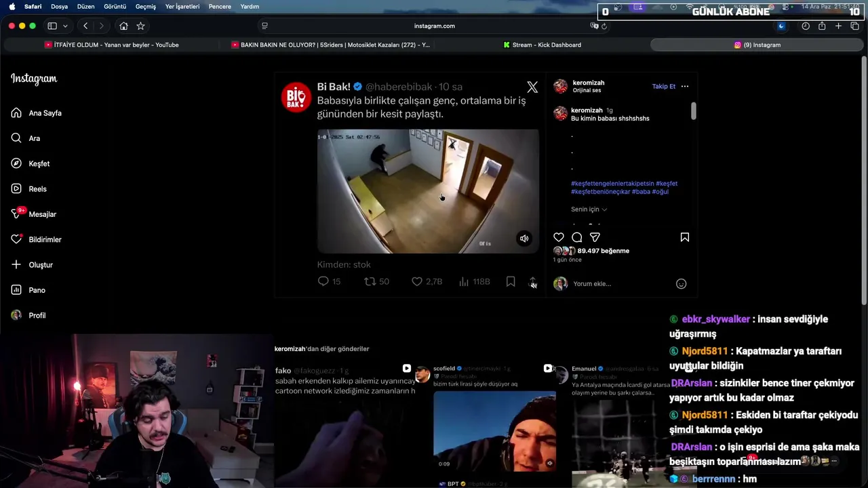Open Safari sidebar dropdown chevron

point(65,26)
